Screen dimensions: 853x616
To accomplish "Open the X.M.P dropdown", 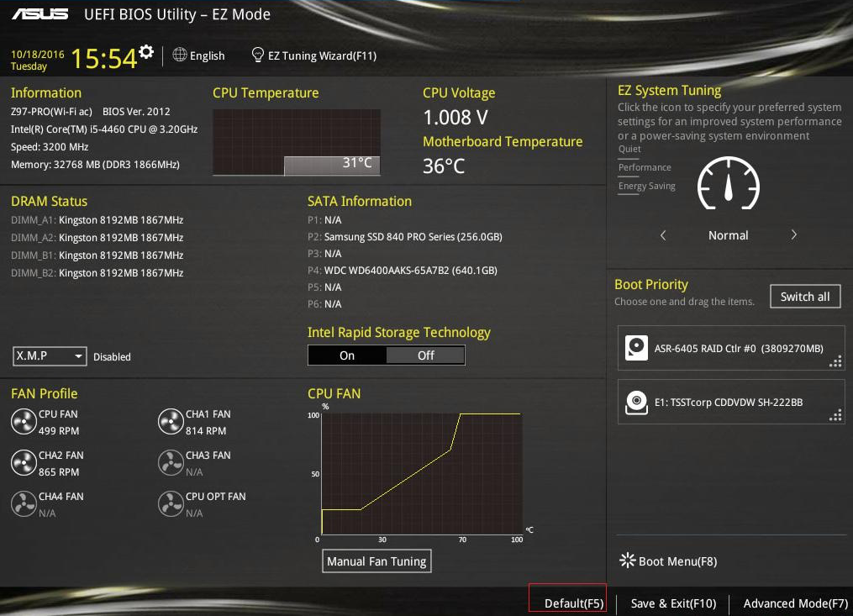I will pyautogui.click(x=50, y=355).
